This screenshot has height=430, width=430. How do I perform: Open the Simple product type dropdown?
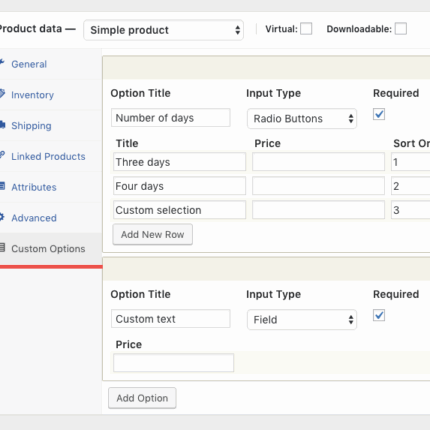point(163,30)
